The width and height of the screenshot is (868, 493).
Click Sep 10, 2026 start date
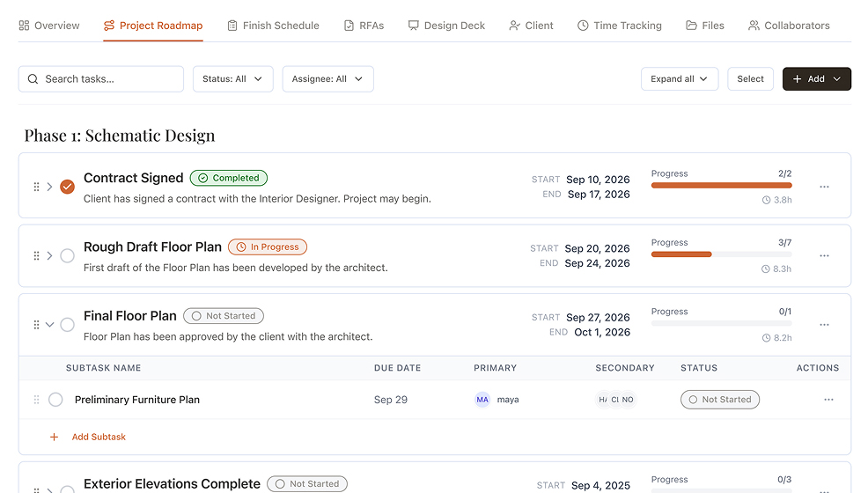coord(598,180)
